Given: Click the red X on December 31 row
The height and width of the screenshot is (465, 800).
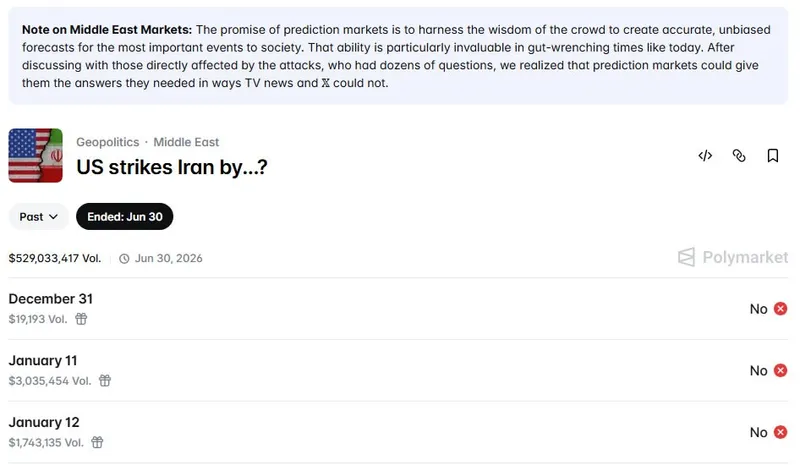Looking at the screenshot, I should click(x=781, y=309).
